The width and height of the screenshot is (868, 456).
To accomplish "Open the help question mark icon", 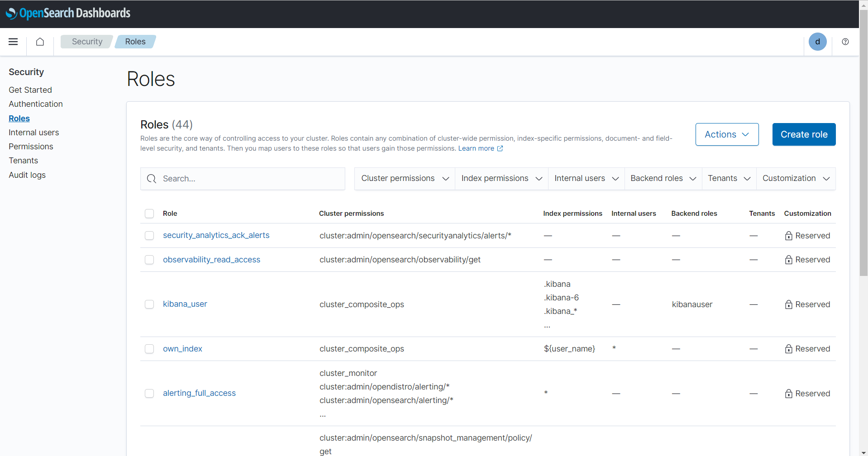I will click(845, 42).
